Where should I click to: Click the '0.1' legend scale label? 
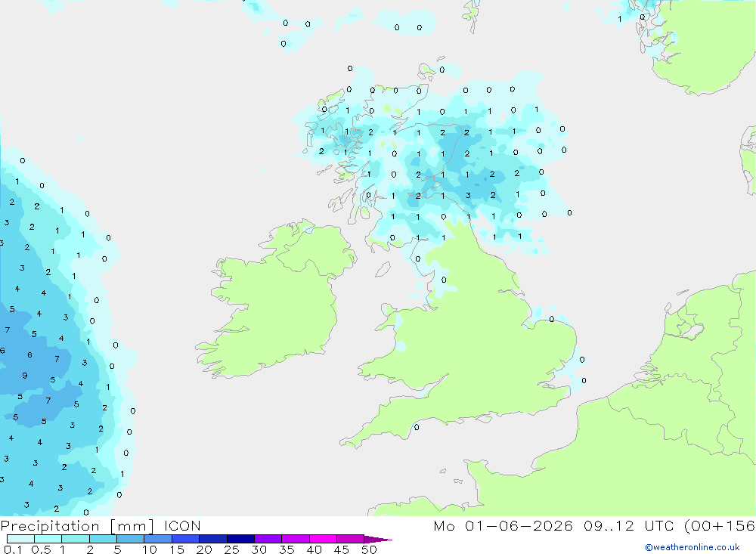point(13,549)
